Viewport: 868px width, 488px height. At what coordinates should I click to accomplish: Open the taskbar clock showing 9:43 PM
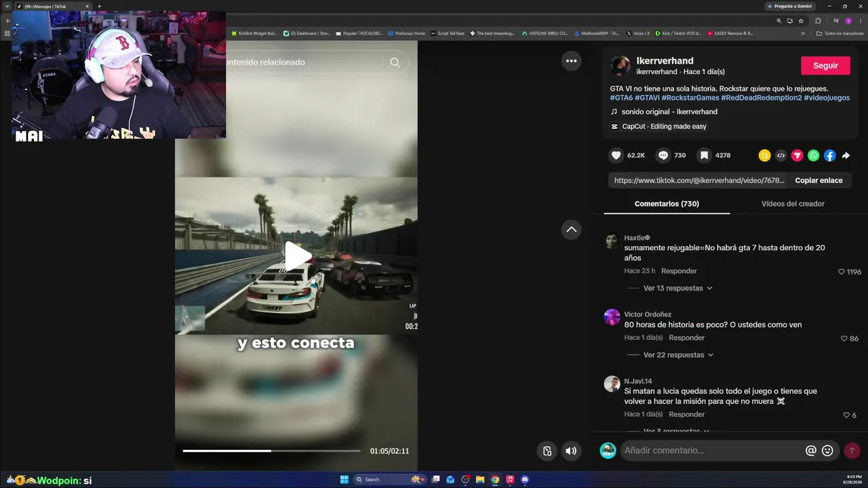854,479
